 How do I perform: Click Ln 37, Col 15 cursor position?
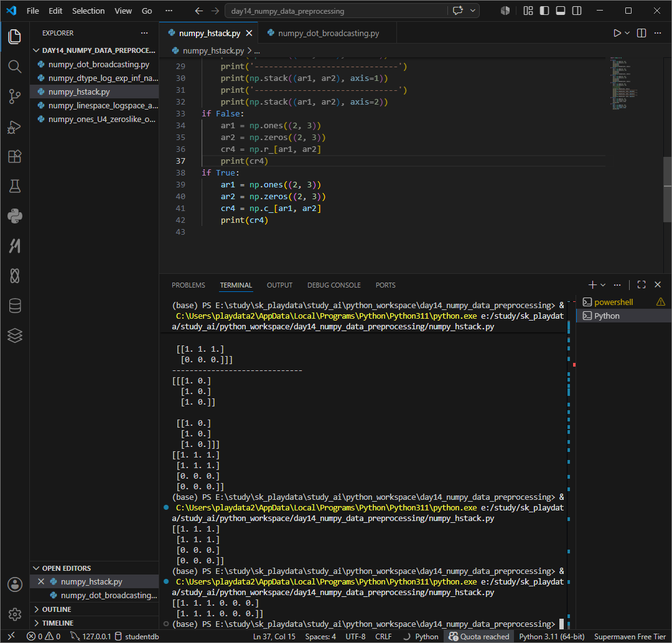tap(274, 636)
